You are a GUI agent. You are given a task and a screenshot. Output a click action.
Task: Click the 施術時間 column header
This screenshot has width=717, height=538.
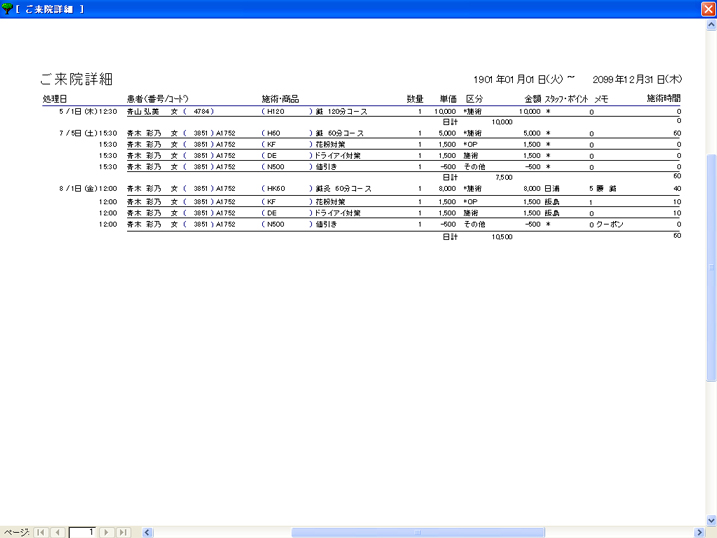[663, 99]
